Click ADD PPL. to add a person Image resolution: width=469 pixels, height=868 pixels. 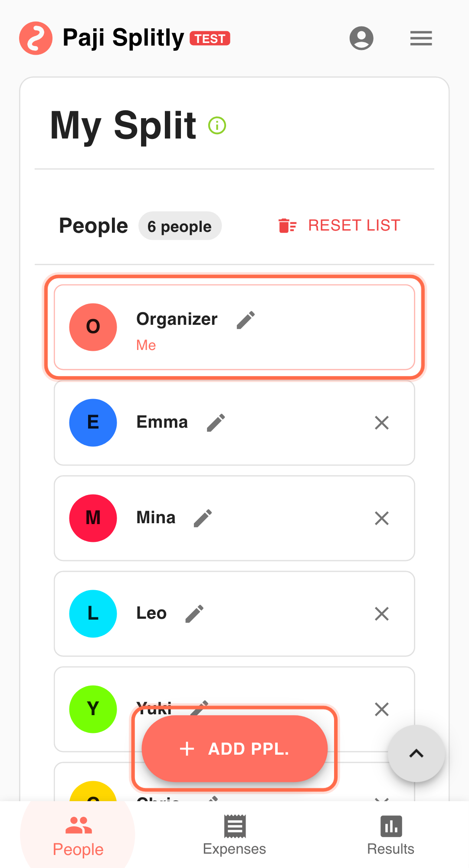[234, 749]
